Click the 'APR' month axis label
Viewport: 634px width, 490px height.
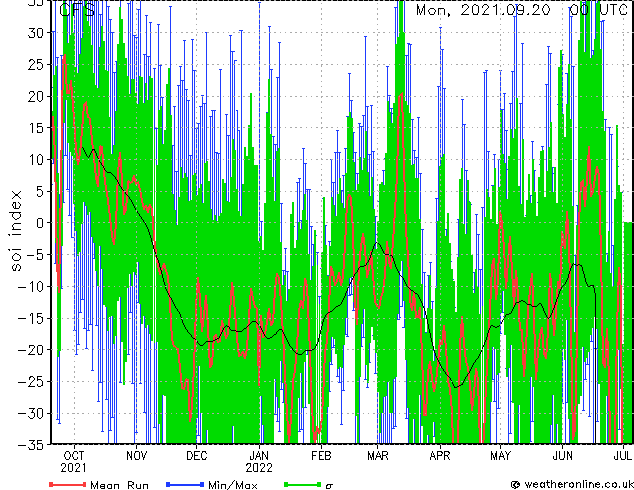pyautogui.click(x=440, y=456)
